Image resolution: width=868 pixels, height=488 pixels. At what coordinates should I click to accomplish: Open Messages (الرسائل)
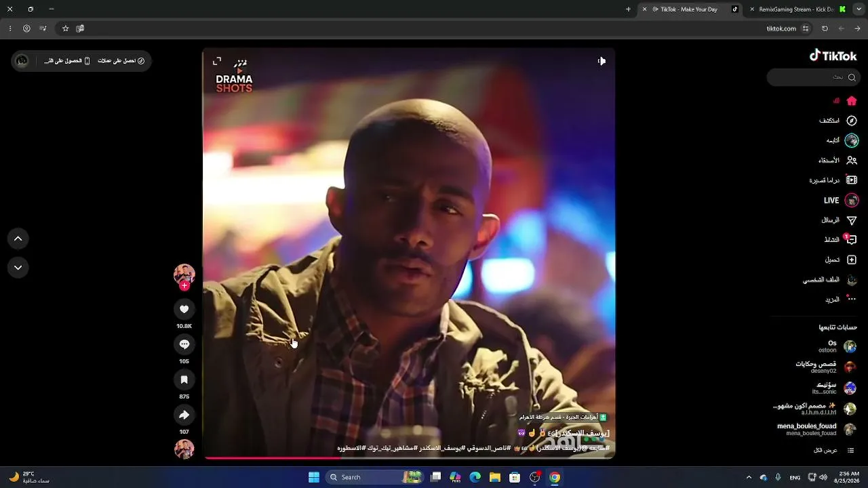click(840, 220)
